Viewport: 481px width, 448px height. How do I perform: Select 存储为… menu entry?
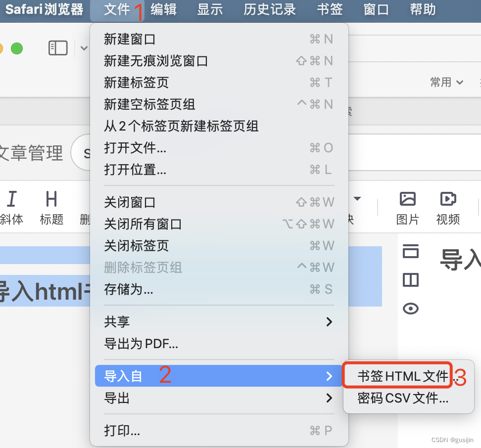(219, 289)
